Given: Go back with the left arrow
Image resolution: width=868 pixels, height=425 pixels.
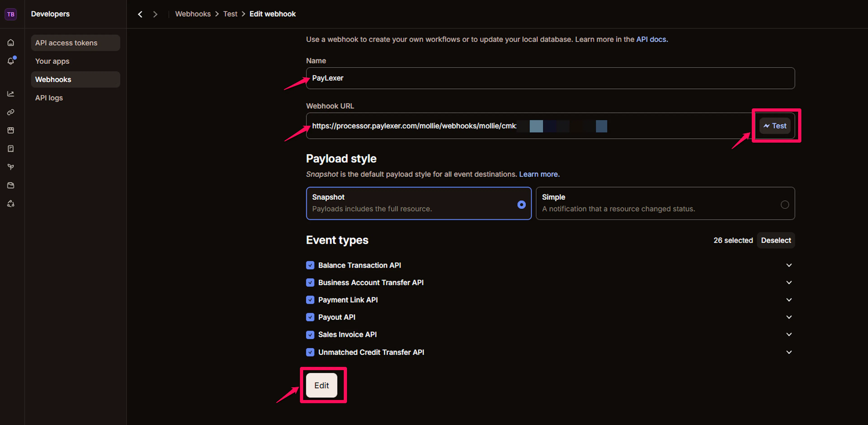Looking at the screenshot, I should click(x=140, y=14).
